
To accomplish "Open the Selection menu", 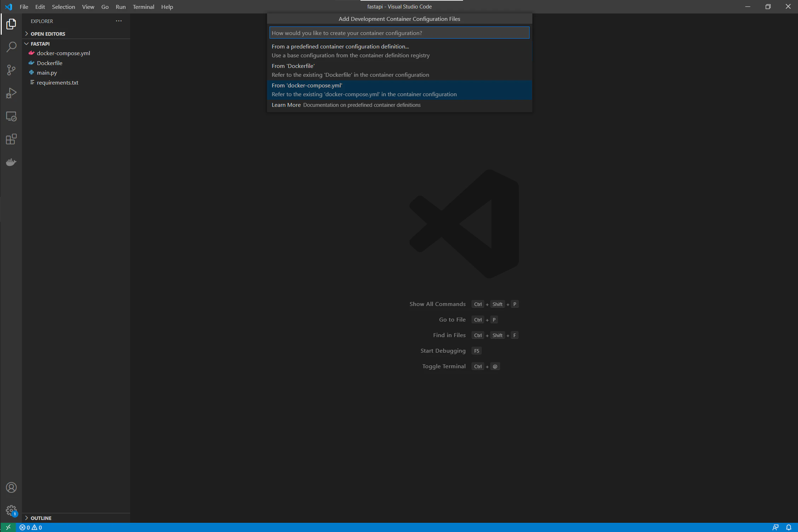I will [63, 7].
